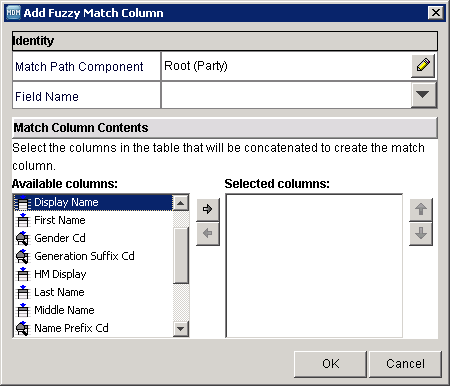Click the scrollbar down arrow in available columns
This screenshot has width=450, height=386.
(181, 329)
